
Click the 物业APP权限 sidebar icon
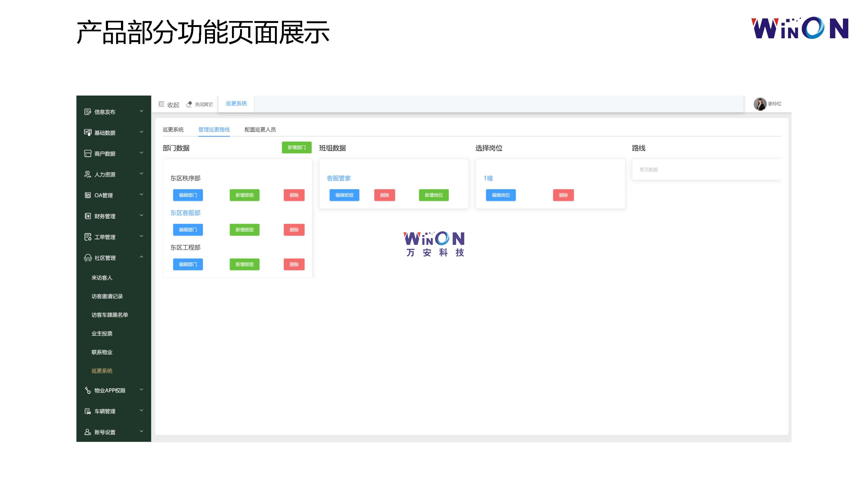[x=88, y=390]
